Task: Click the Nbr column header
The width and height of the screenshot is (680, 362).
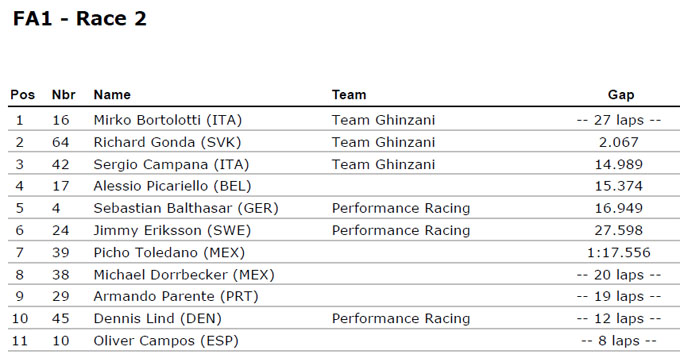Action: tap(63, 95)
